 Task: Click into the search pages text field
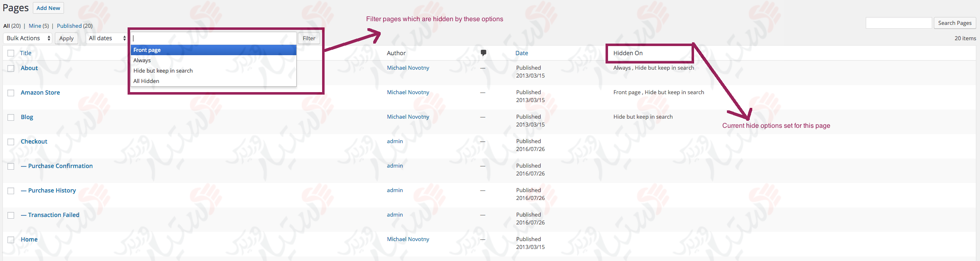(899, 23)
